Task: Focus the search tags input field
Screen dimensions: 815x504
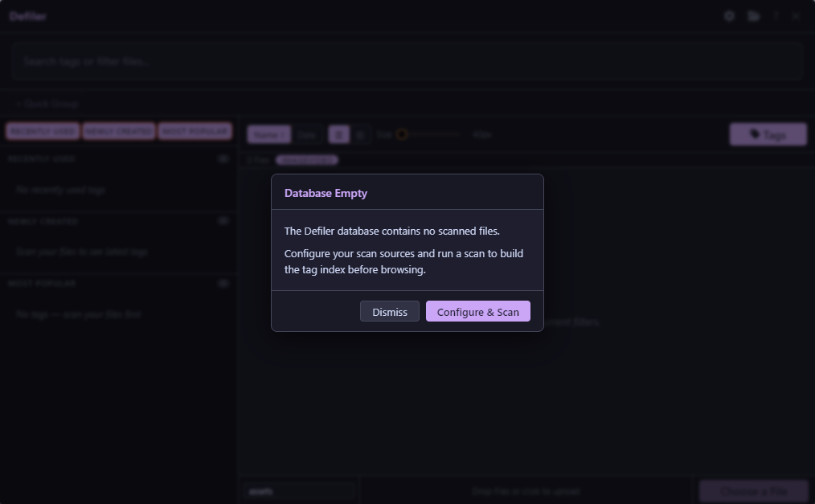Action: pyautogui.click(x=407, y=61)
